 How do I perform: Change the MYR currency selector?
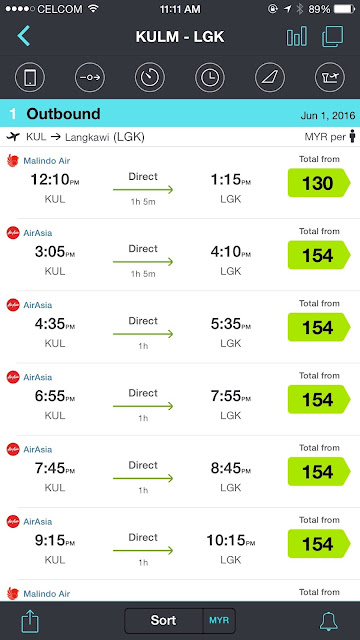coord(219,621)
